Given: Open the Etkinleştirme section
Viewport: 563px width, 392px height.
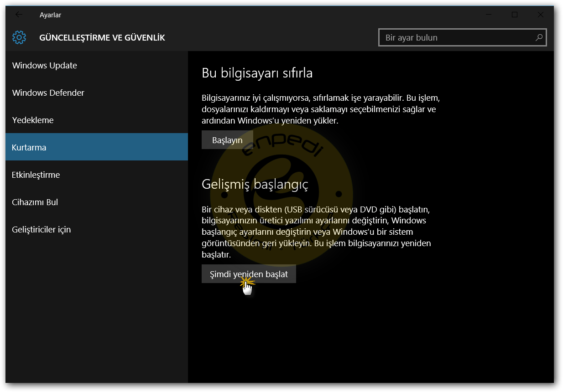Looking at the screenshot, I should pyautogui.click(x=97, y=175).
